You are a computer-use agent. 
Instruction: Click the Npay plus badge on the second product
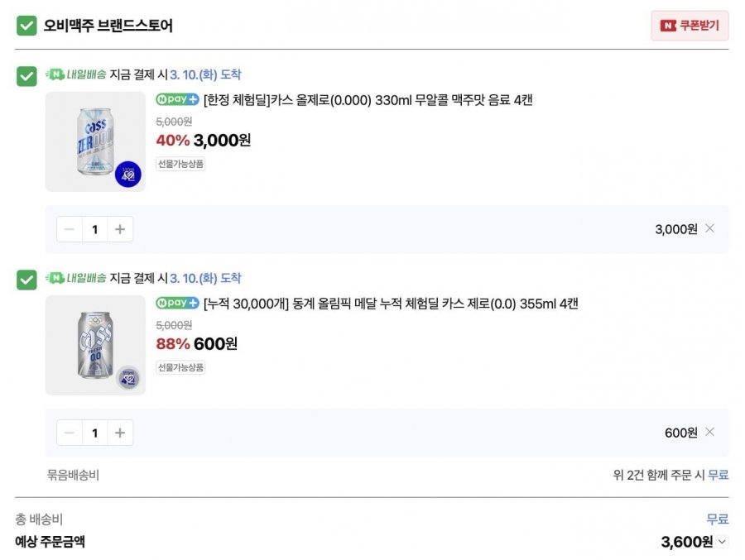(177, 304)
